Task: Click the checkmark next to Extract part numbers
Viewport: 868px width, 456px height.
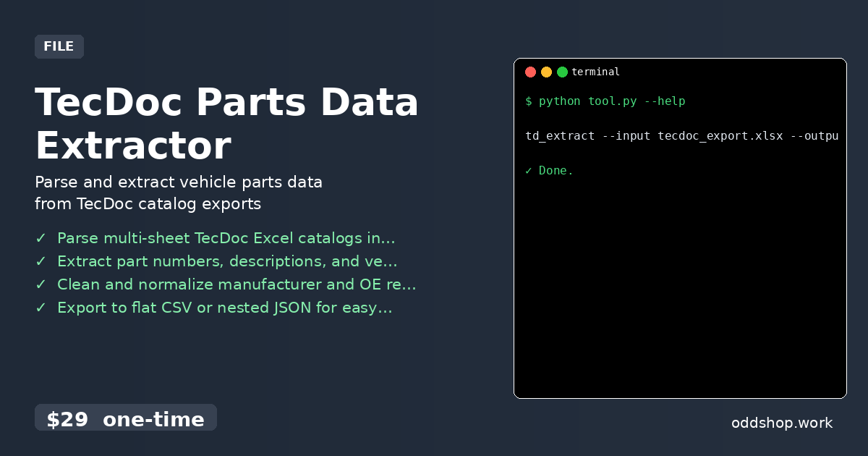Action: pos(41,261)
